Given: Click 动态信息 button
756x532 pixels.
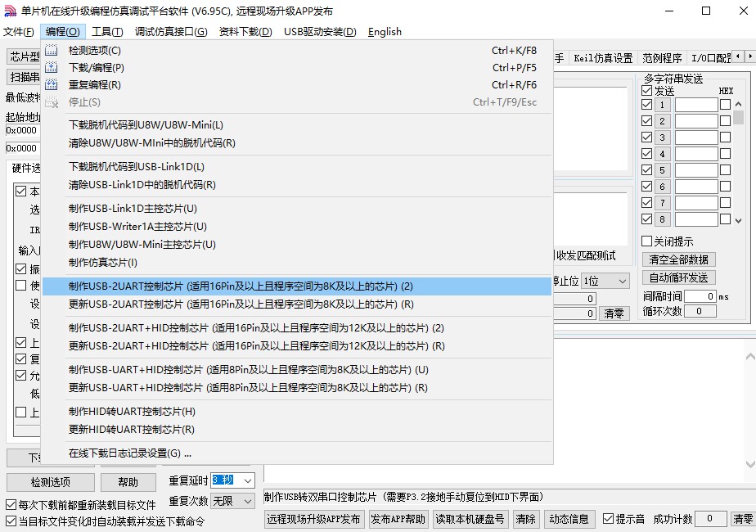Looking at the screenshot, I should coord(569,519).
